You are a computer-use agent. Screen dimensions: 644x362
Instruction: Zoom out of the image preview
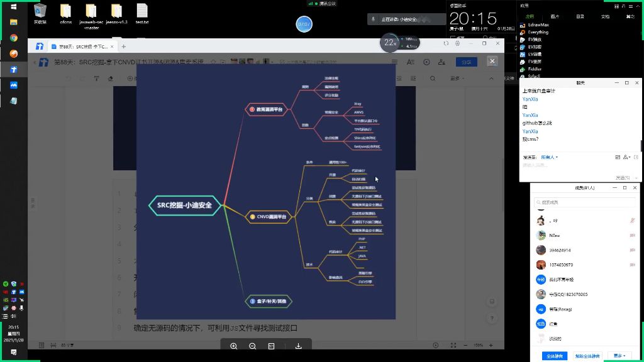tap(253, 346)
